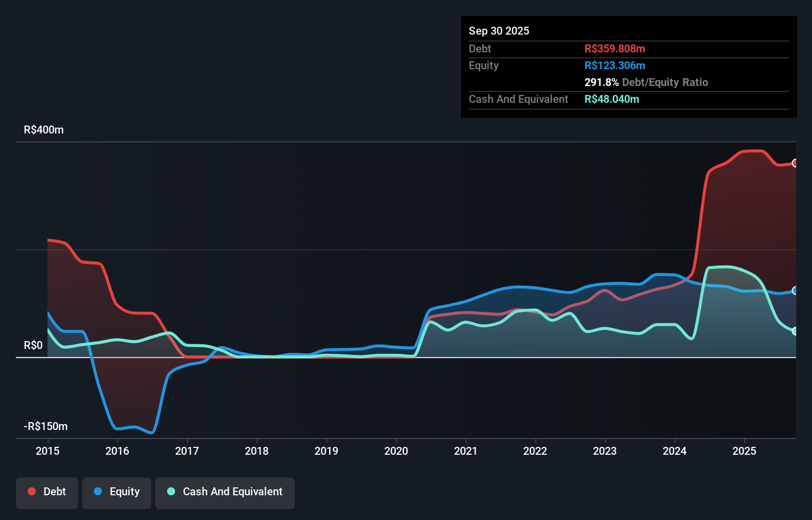Click the red Debt value marker in tooltip

click(x=615, y=48)
